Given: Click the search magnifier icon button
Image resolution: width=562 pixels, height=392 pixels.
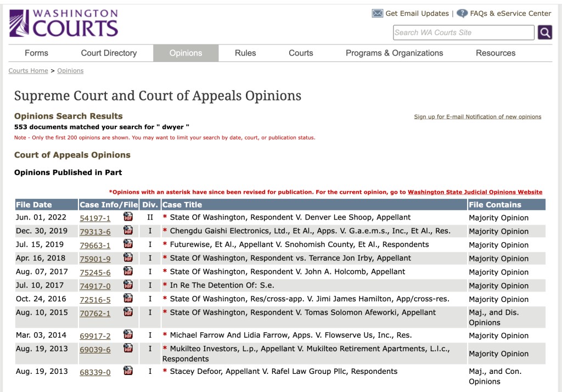Looking at the screenshot, I should click(x=544, y=32).
